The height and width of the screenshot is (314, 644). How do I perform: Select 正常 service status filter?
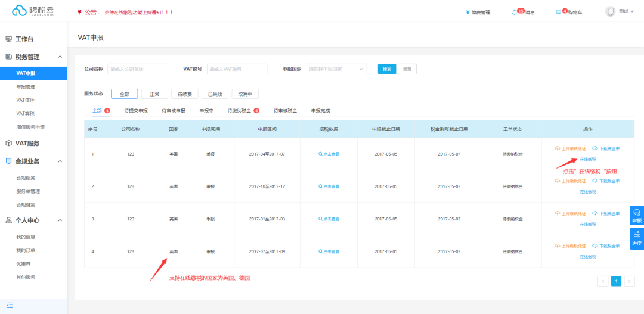pyautogui.click(x=154, y=94)
